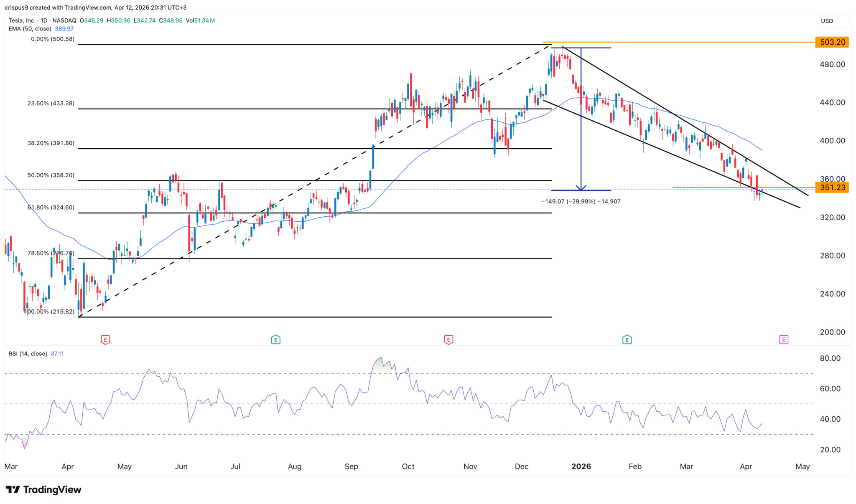The height and width of the screenshot is (504, 856).
Task: Click the red earnings marker near late October
Action: pyautogui.click(x=448, y=340)
